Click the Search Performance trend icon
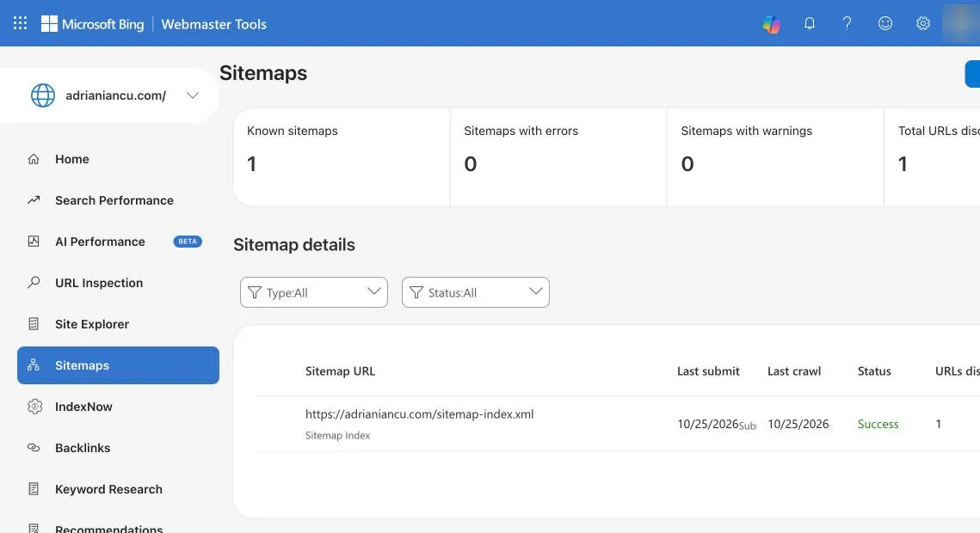Screen dimensions: 980x533 pyautogui.click(x=34, y=200)
